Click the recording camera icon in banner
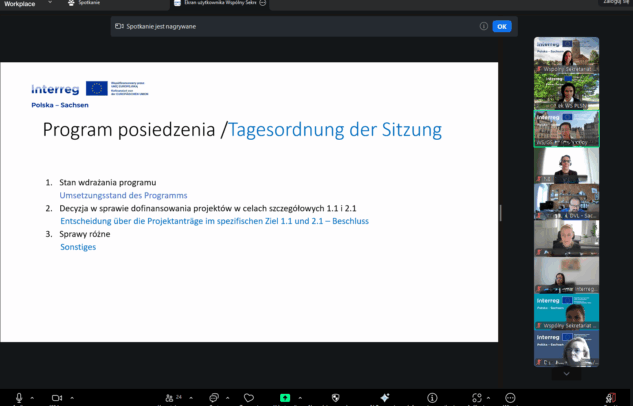 [119, 26]
